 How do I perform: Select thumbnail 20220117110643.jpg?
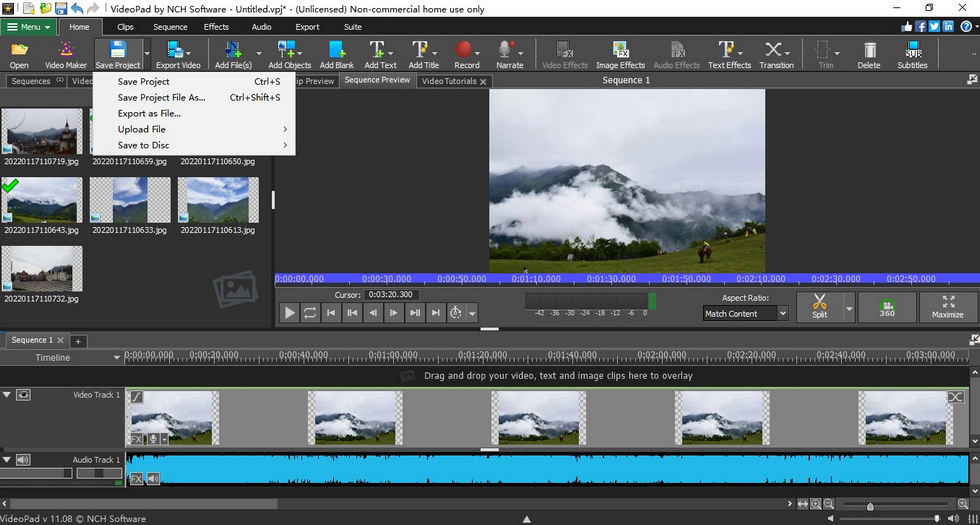click(x=42, y=200)
